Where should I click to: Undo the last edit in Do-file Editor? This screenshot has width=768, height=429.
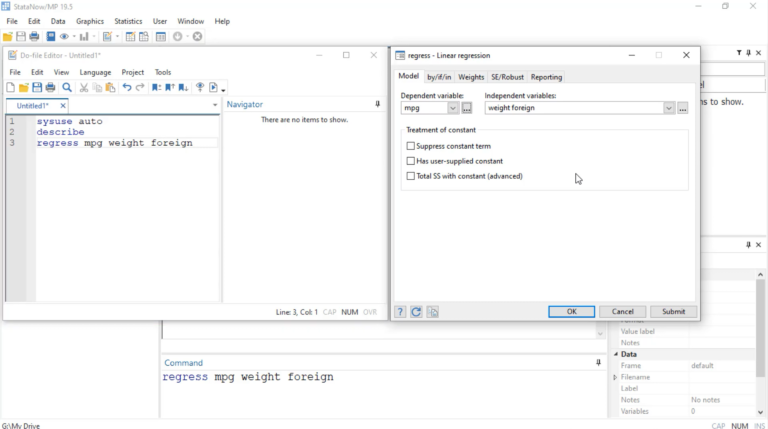point(127,88)
